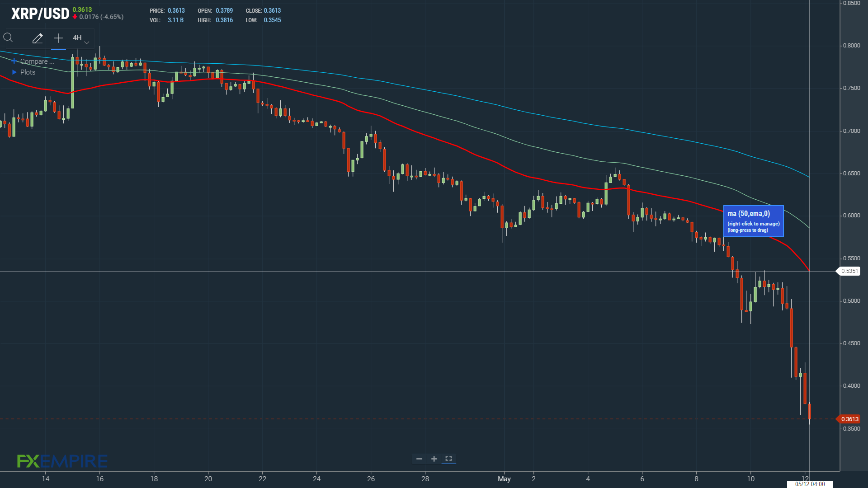Open the symbol search magnifier
The width and height of the screenshot is (868, 488).
coord(8,38)
